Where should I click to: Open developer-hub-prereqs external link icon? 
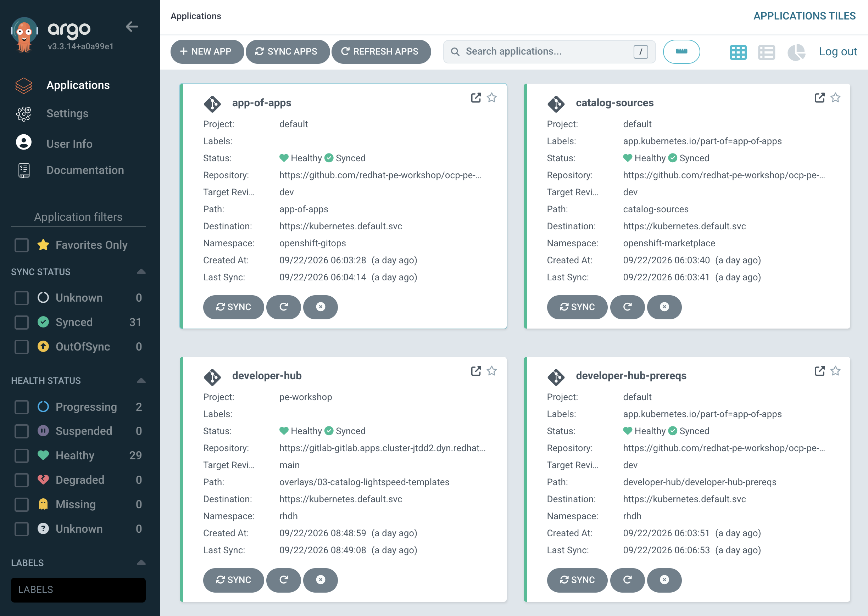pos(819,371)
